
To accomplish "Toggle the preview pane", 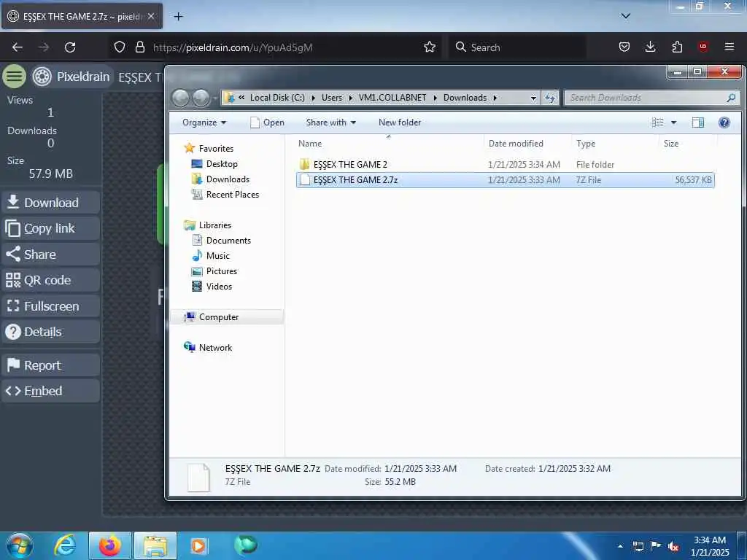I will coord(698,122).
